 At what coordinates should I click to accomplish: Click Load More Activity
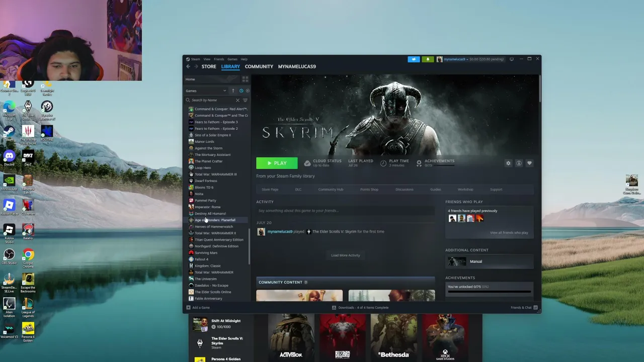tap(346, 255)
